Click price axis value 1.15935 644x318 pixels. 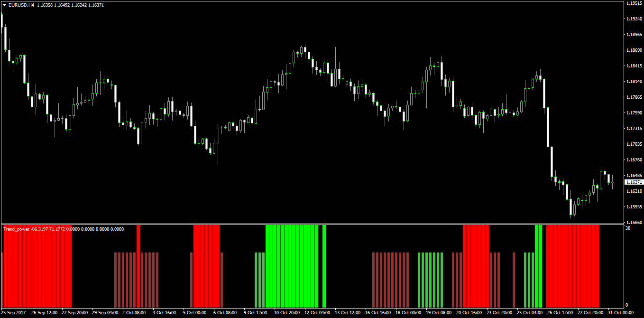(x=634, y=207)
